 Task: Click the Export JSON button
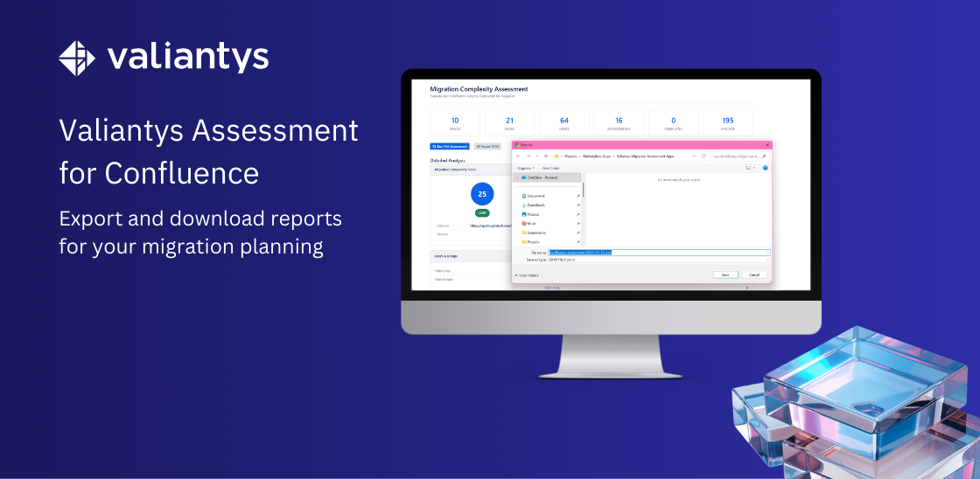(x=488, y=146)
